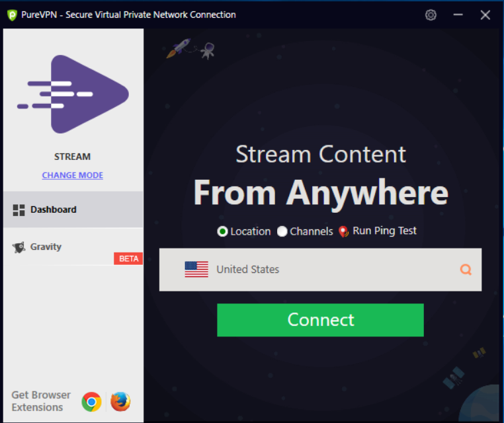Screen dimensions: 504x423
Task: Get the Chrome browser extension
Action: [91, 401]
